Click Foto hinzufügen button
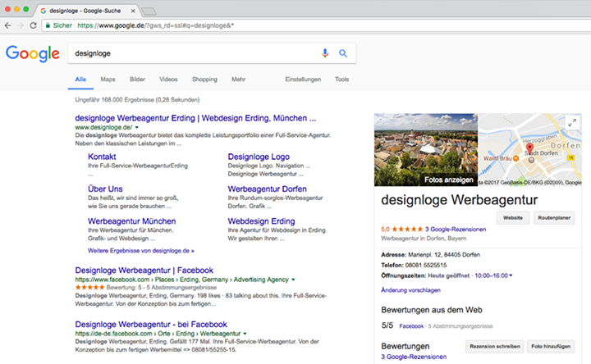The image size is (591, 364). pos(551,346)
